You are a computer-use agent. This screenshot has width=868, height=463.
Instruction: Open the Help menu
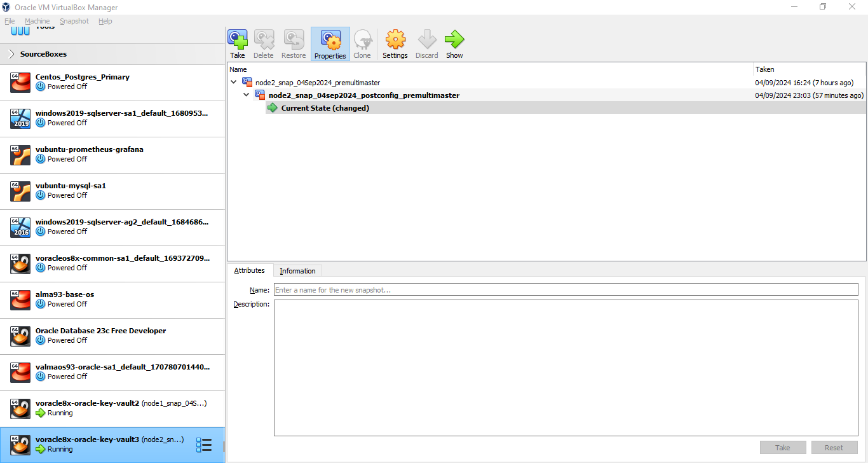[x=105, y=21]
